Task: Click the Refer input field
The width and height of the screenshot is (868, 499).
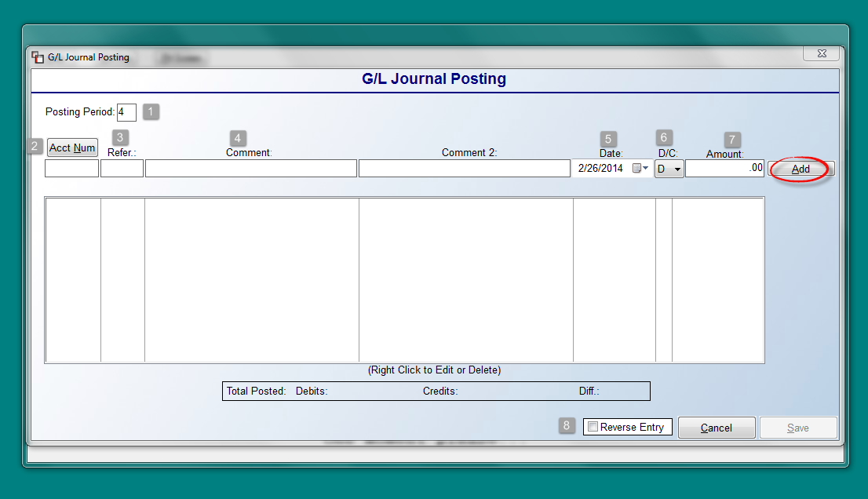Action: [x=122, y=168]
